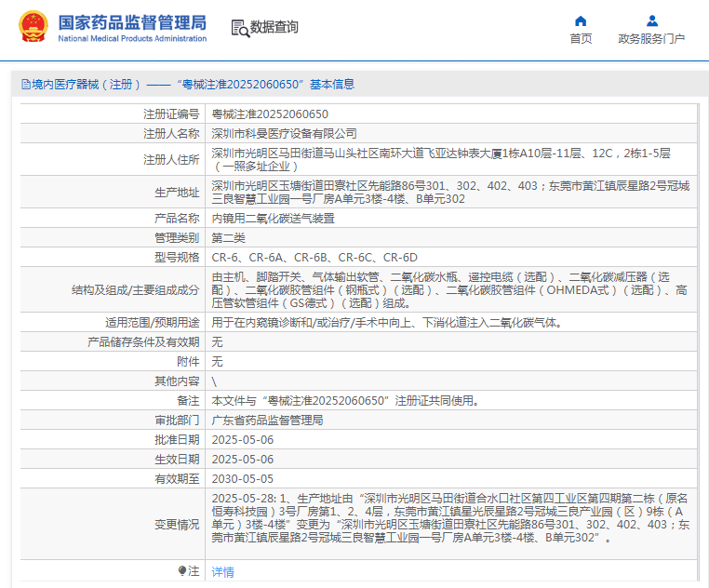Go to 首页 via house icon

pyautogui.click(x=581, y=21)
